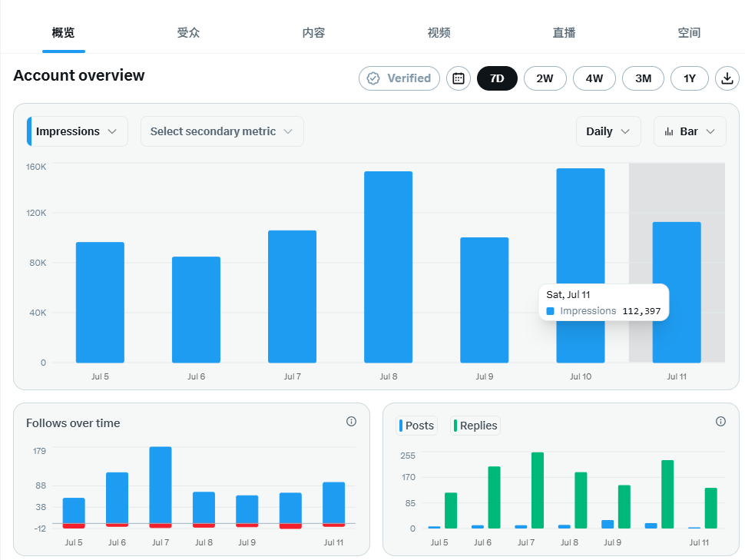The height and width of the screenshot is (560, 745).
Task: Show info for Posts and Replies chart
Action: (x=720, y=421)
